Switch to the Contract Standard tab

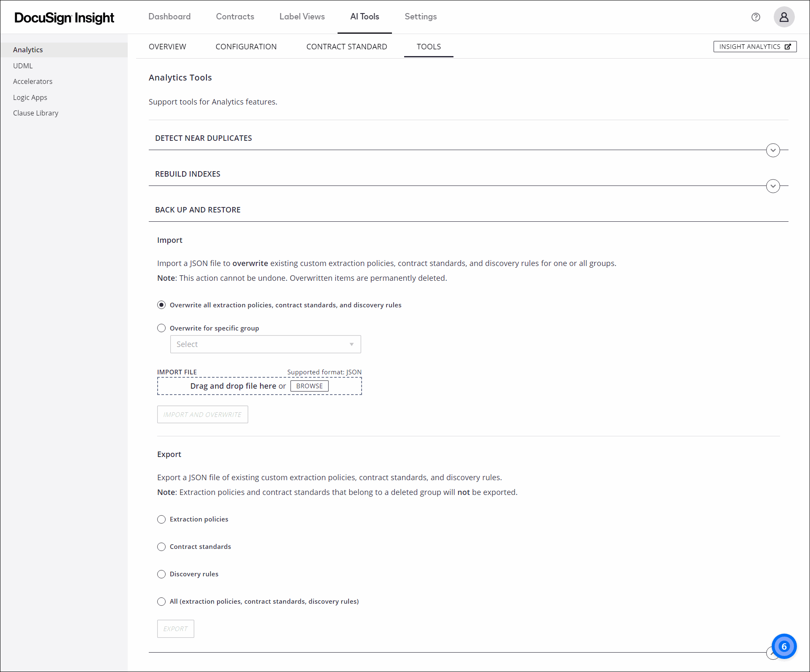346,46
